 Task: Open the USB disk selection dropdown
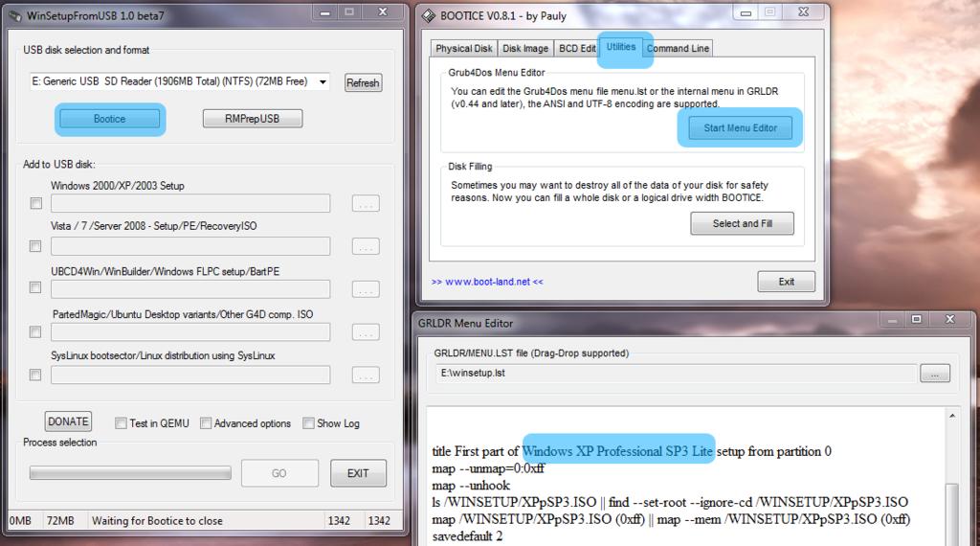pyautogui.click(x=323, y=82)
